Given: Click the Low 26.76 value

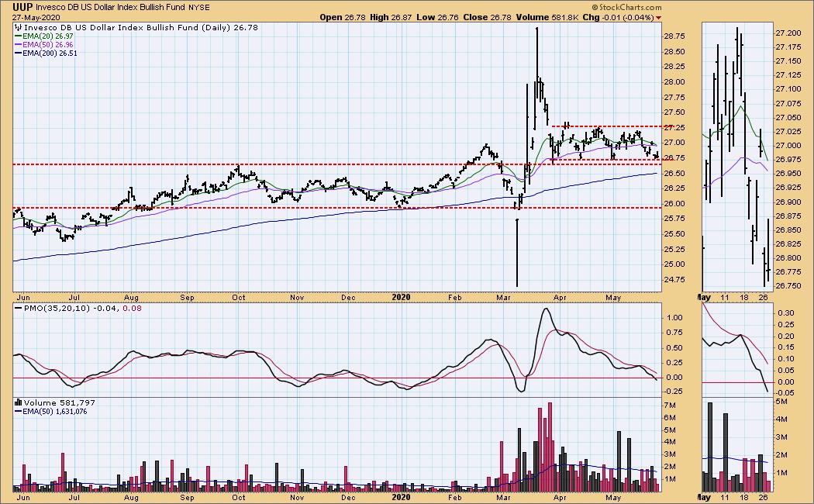Looking at the screenshot, I should coord(437,17).
